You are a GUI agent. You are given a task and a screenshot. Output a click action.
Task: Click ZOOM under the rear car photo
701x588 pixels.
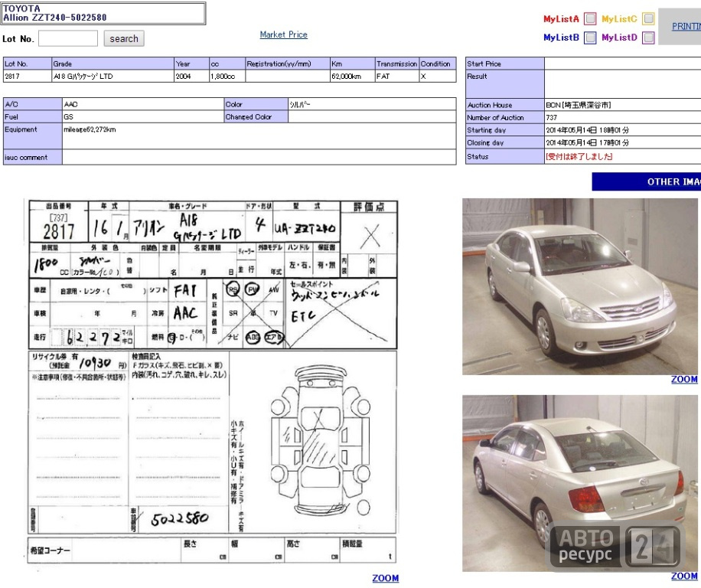click(684, 576)
